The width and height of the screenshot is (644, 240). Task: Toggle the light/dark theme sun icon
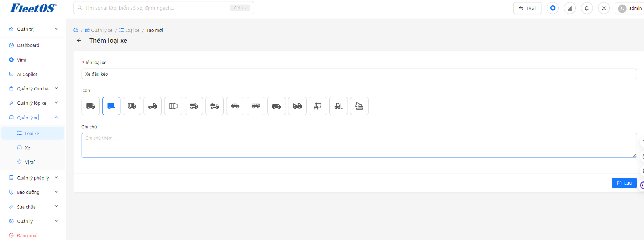(x=604, y=8)
